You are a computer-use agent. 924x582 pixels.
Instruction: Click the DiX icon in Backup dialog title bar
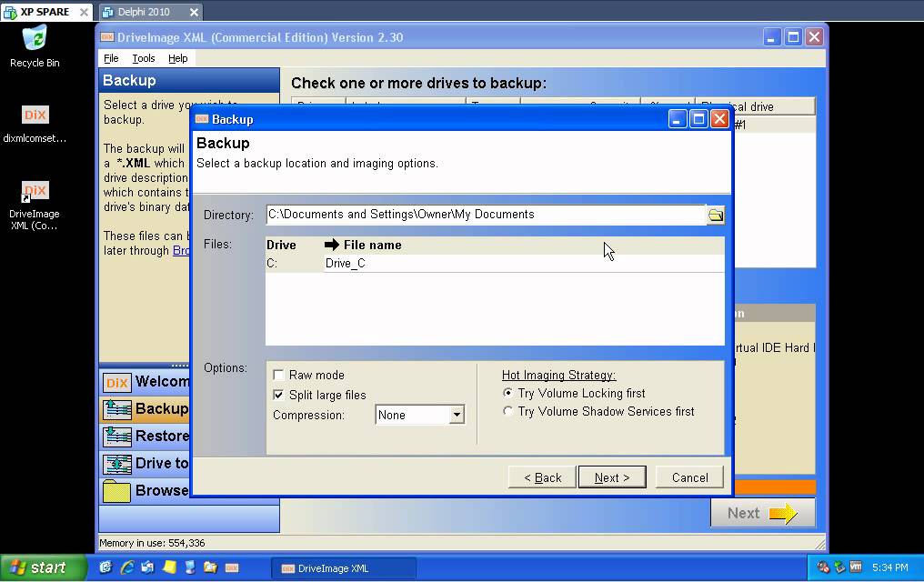coord(202,119)
